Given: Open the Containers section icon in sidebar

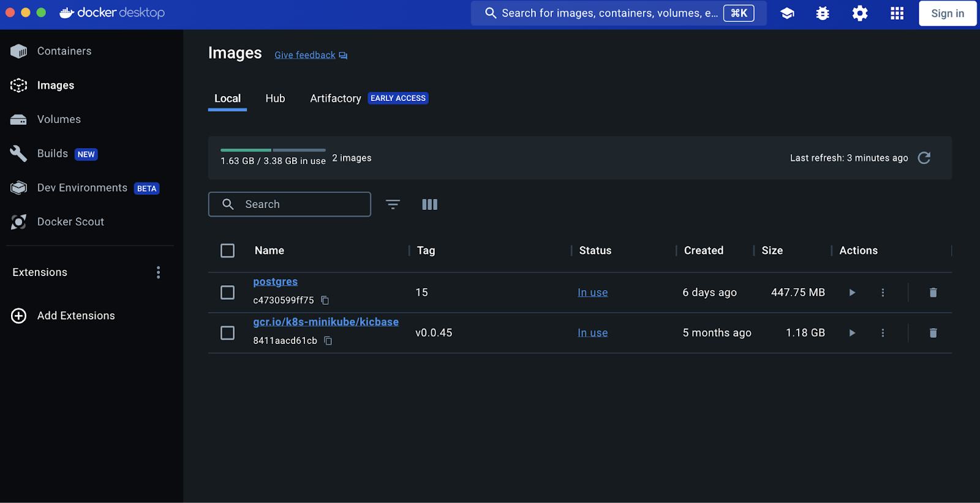Looking at the screenshot, I should pos(18,51).
